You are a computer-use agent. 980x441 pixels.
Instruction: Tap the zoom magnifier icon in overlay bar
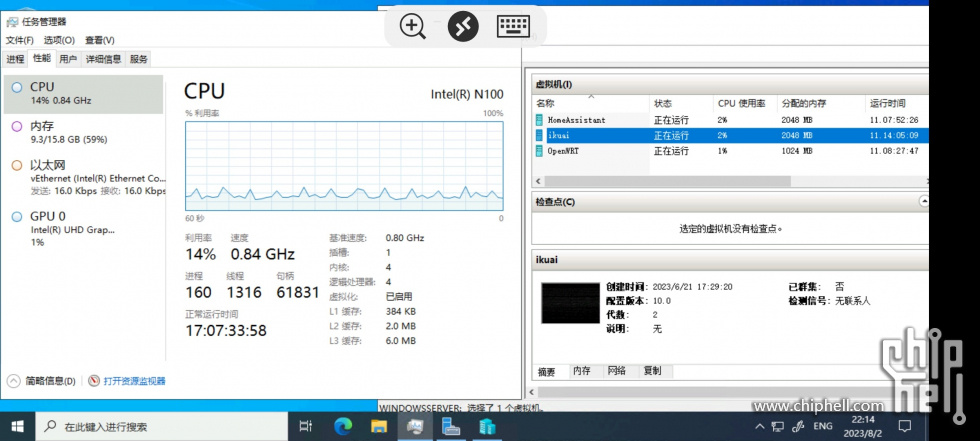click(x=412, y=26)
